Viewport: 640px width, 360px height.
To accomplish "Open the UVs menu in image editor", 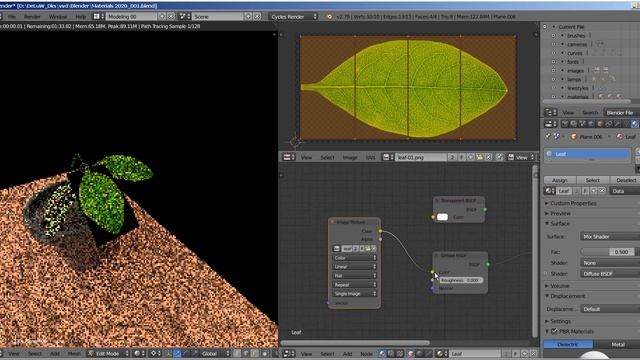I will tap(370, 158).
